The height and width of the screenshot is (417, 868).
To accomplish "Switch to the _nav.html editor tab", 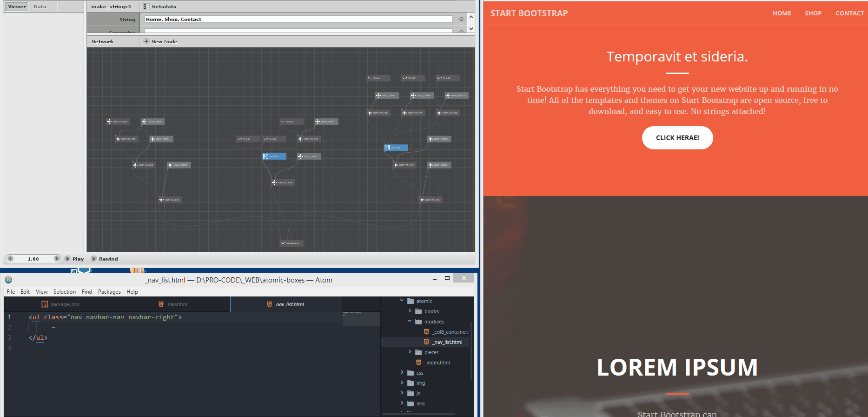I will [x=173, y=304].
